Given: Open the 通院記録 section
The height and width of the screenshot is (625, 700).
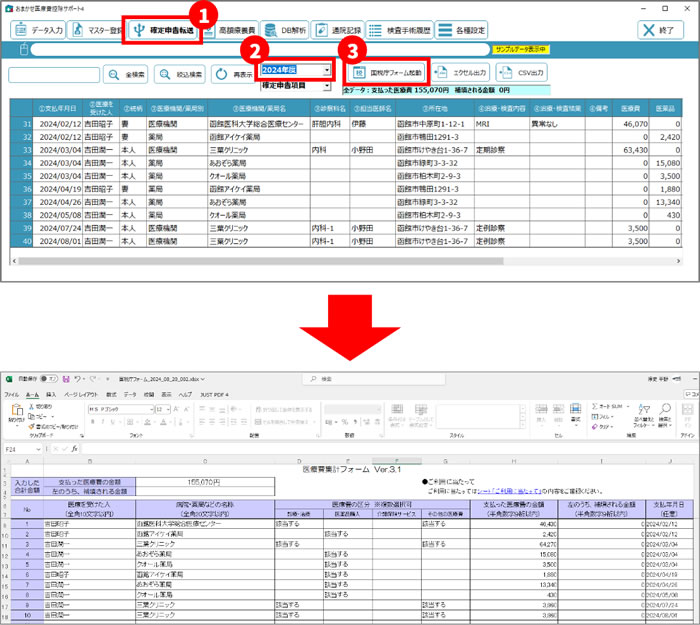Looking at the screenshot, I should (x=337, y=30).
